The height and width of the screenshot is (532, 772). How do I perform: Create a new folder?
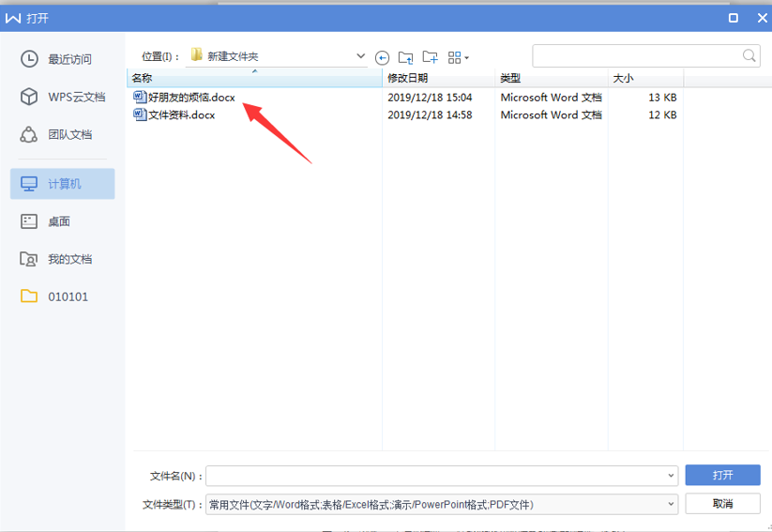(431, 57)
